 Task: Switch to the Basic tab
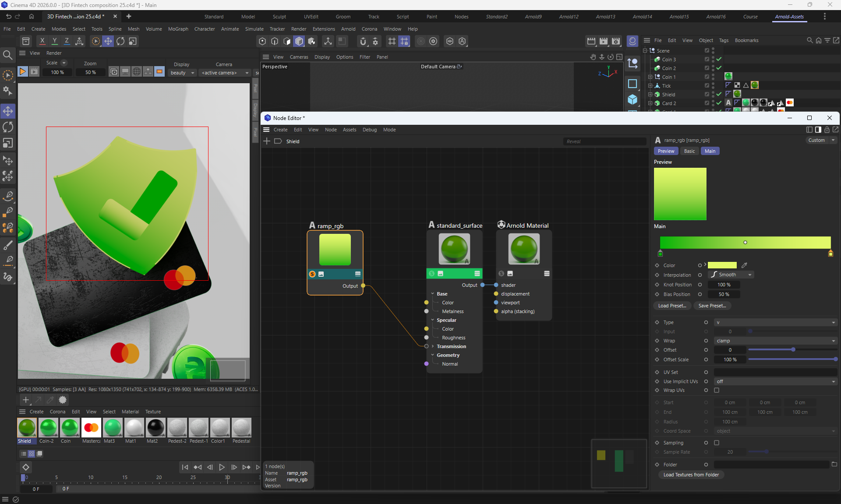pos(689,151)
